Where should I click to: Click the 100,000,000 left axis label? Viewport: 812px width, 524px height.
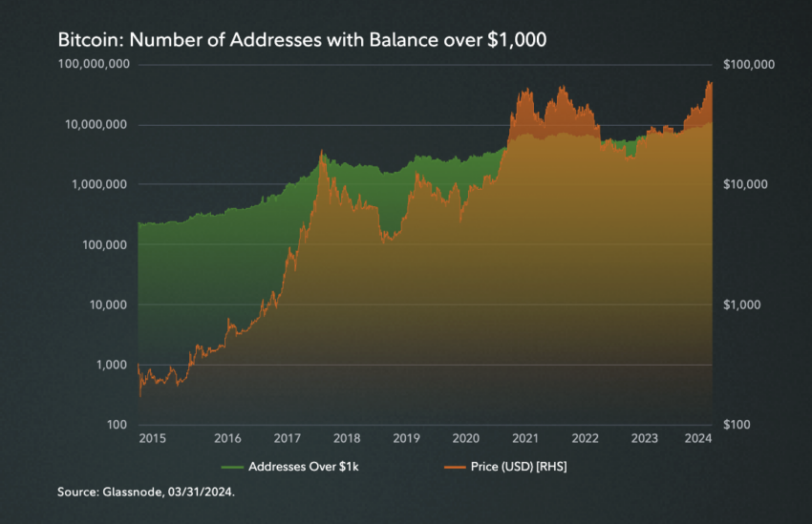pos(94,65)
